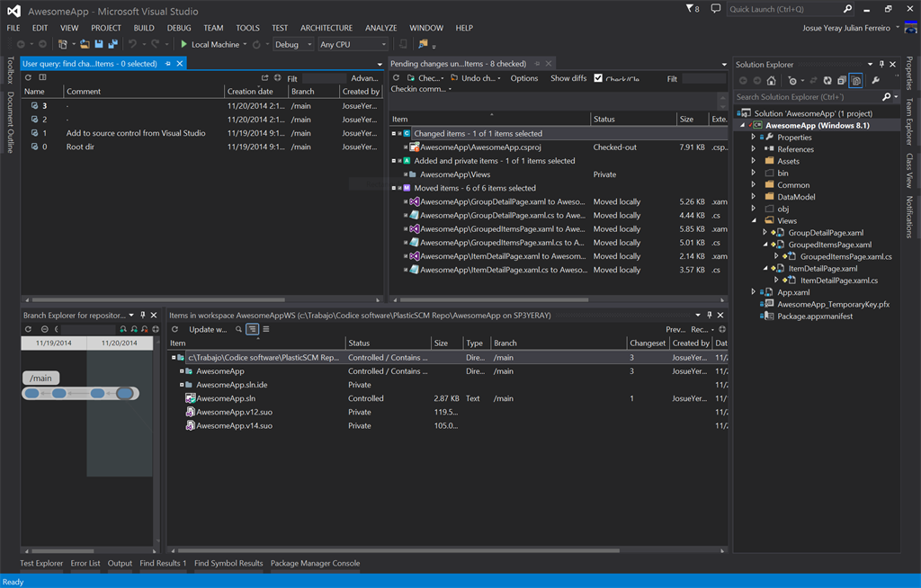
Task: Expand the References node in Solution Explorer
Action: pos(754,149)
